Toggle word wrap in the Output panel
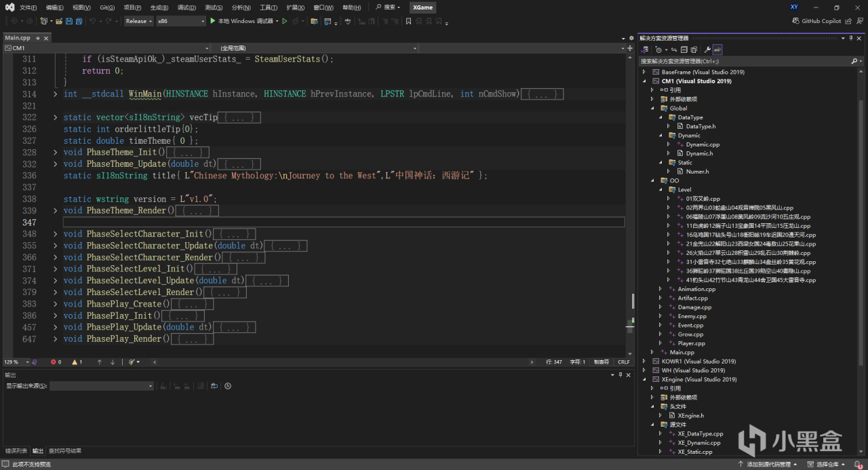868x470 pixels. [214, 386]
